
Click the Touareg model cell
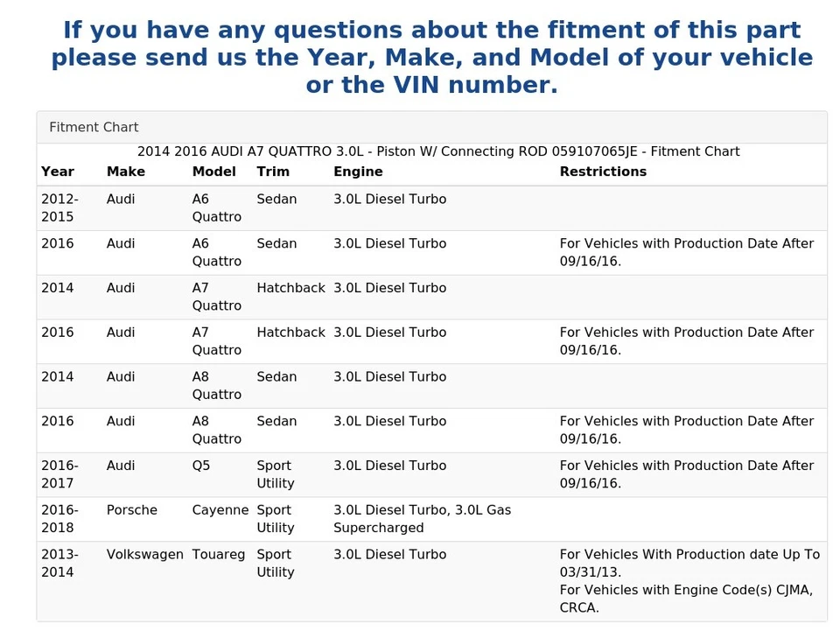(x=220, y=554)
